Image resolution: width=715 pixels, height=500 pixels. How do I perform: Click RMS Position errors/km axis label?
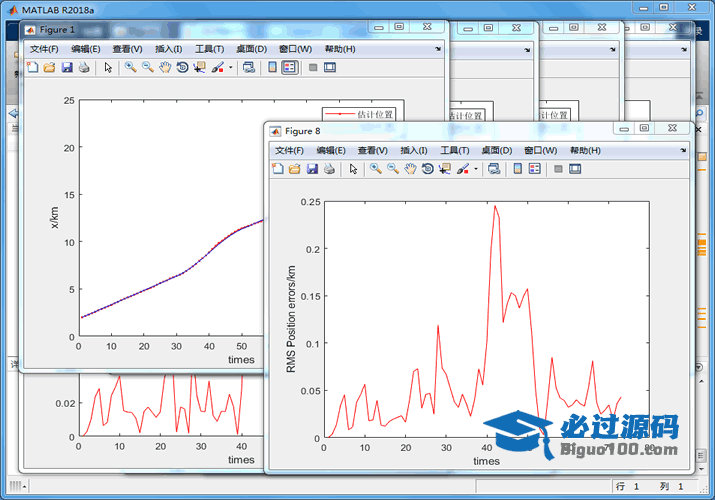[291, 319]
